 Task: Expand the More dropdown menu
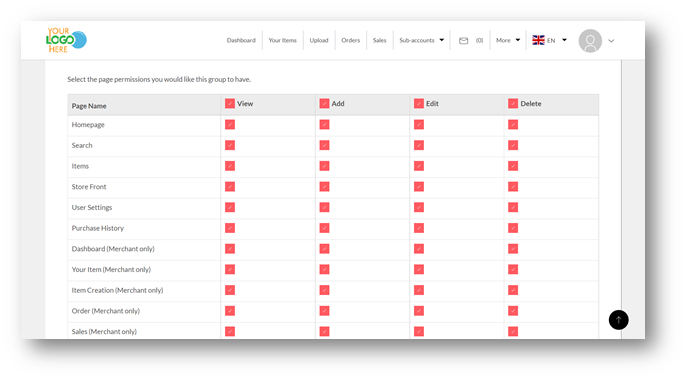pos(508,40)
